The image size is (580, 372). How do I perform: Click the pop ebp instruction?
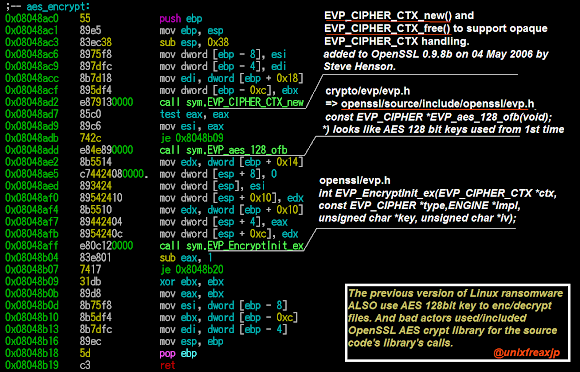pyautogui.click(x=178, y=353)
